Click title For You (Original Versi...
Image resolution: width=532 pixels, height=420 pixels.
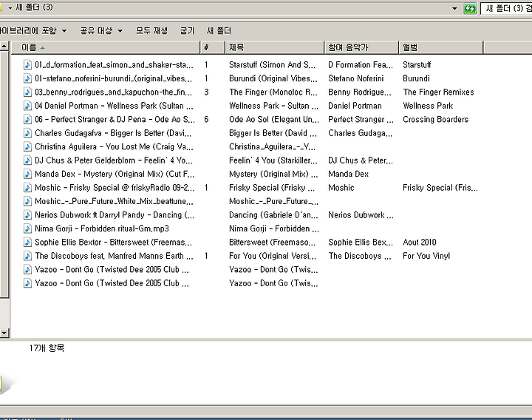click(273, 256)
